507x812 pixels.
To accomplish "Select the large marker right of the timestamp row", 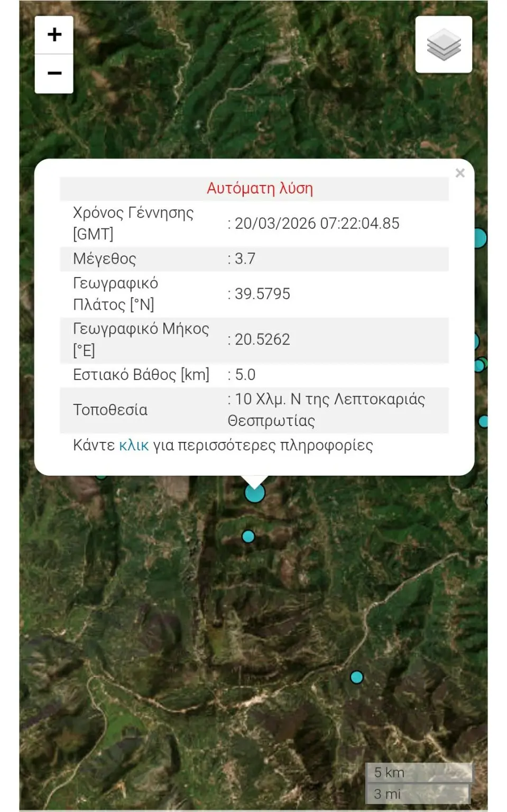I will 479,238.
